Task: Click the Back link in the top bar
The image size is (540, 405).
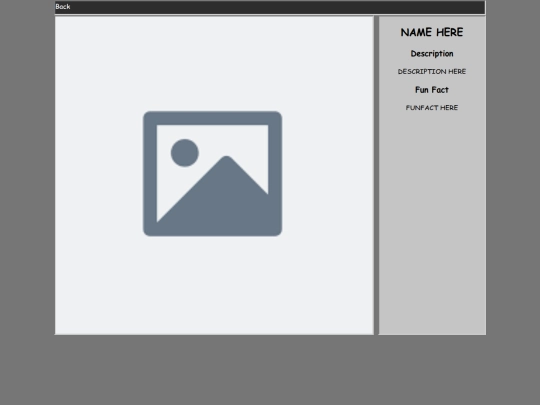Action: (x=63, y=7)
